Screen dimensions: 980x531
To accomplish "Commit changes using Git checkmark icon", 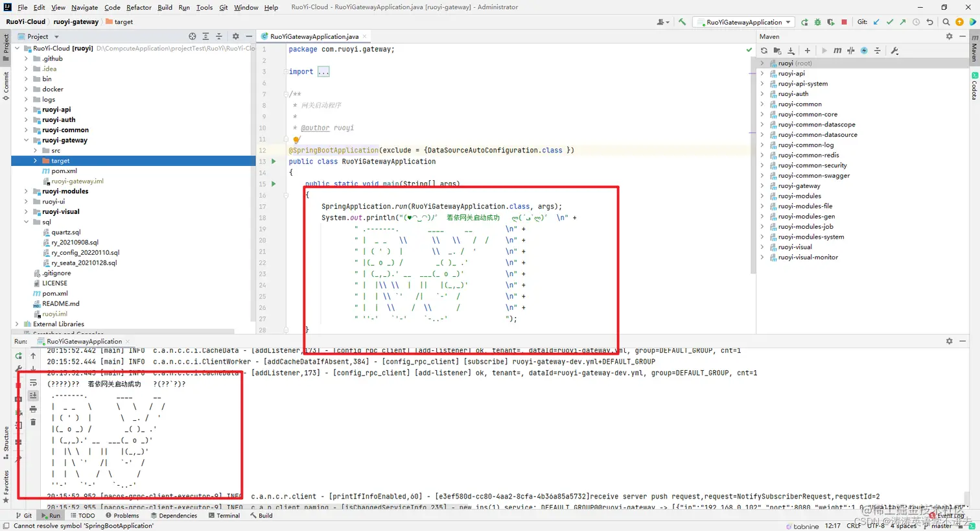I will 889,22.
